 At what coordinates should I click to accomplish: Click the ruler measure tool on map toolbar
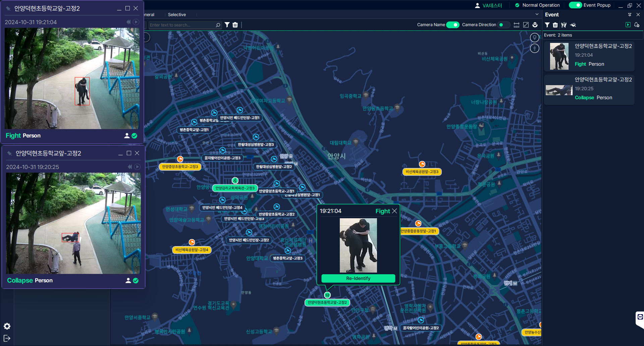517,25
